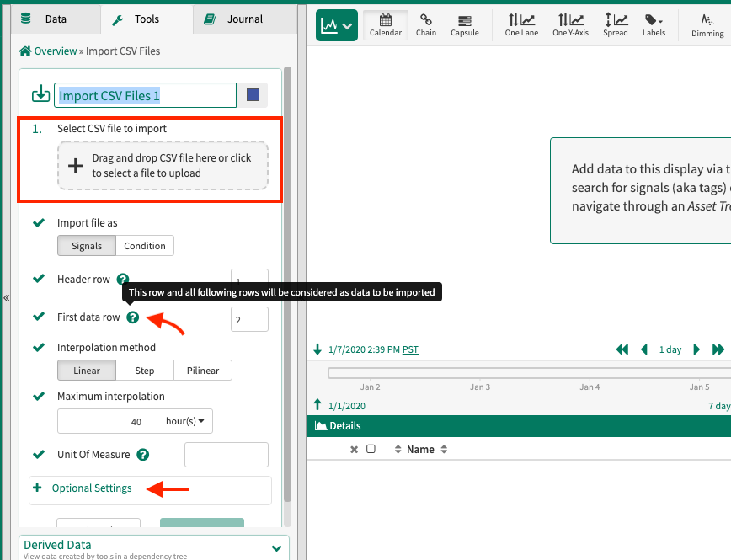This screenshot has width=731, height=560.
Task: Click the Spread toolbar icon
Action: [615, 25]
